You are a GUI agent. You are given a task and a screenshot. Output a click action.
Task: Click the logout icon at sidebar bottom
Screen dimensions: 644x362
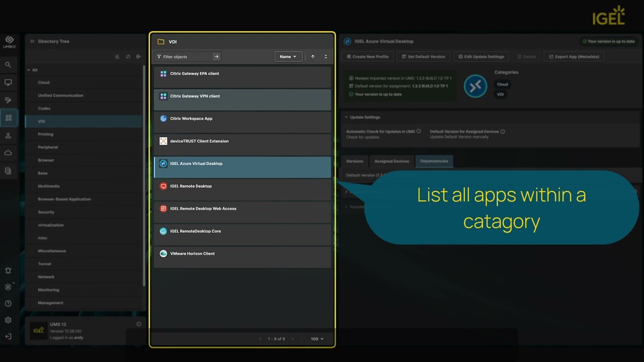coord(8,336)
